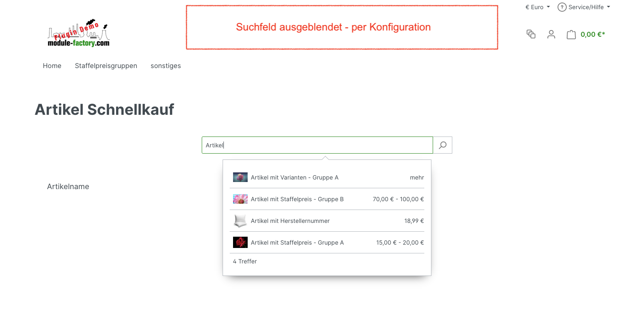Image resolution: width=644 pixels, height=311 pixels.
Task: Click the module-factory.com Plugin Demo logo
Action: [79, 33]
